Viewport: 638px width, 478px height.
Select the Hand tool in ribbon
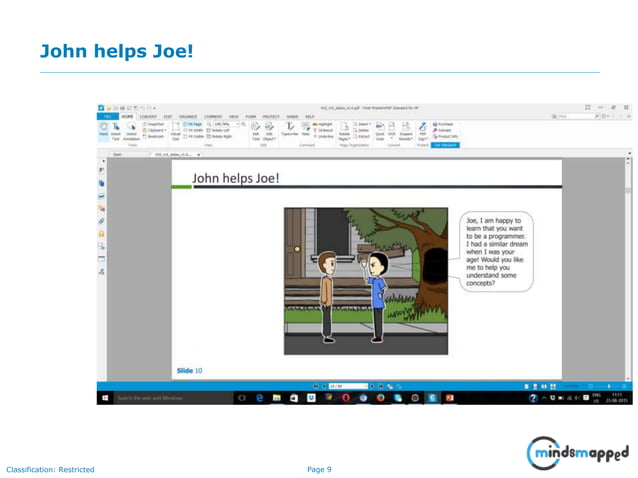(103, 129)
